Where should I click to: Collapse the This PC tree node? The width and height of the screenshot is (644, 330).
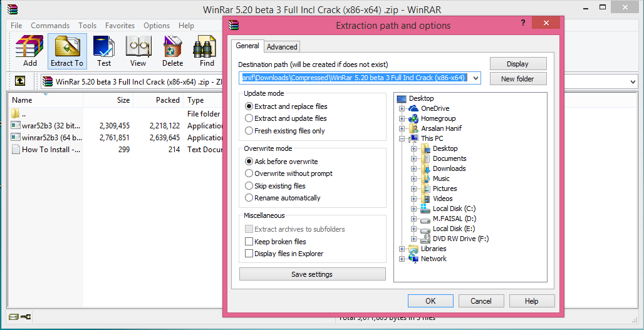pyautogui.click(x=402, y=139)
